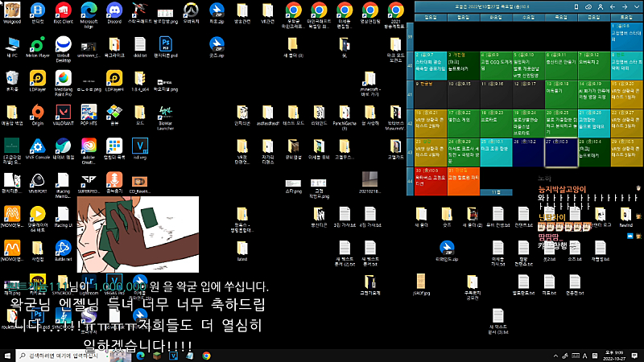The width and height of the screenshot is (644, 362).
Task: Click the cloud sync icon in calendar header
Action: [x=588, y=6]
